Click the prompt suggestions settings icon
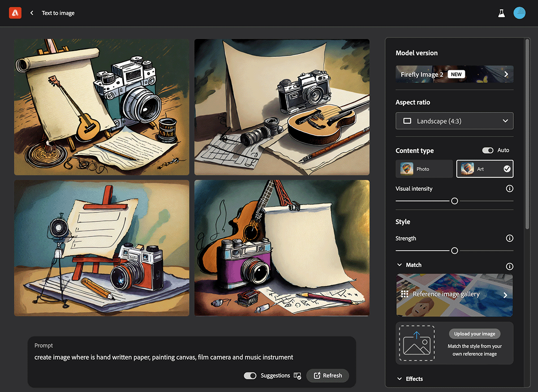This screenshot has width=538, height=392. [297, 375]
